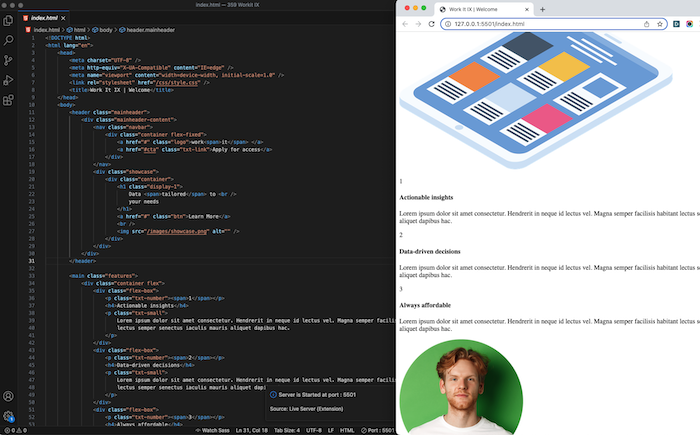Click Port : 5501 Live Server status
Viewport: 700px width, 435px height.
click(378, 431)
